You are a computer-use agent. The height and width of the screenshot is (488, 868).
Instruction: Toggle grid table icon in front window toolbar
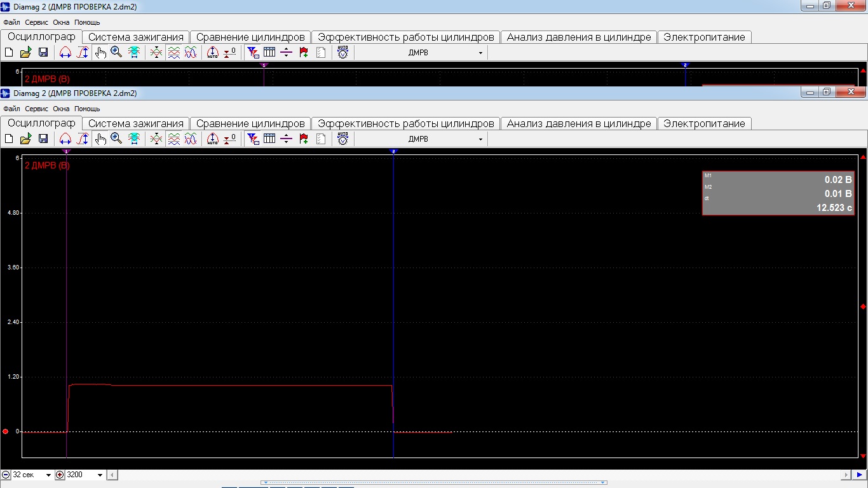[x=269, y=139]
